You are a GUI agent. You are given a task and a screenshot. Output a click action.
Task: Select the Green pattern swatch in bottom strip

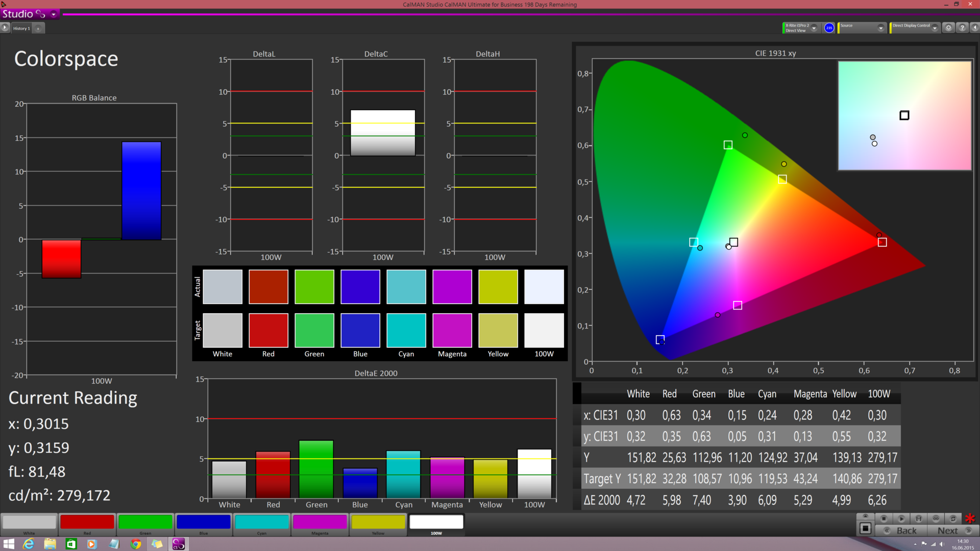145,522
